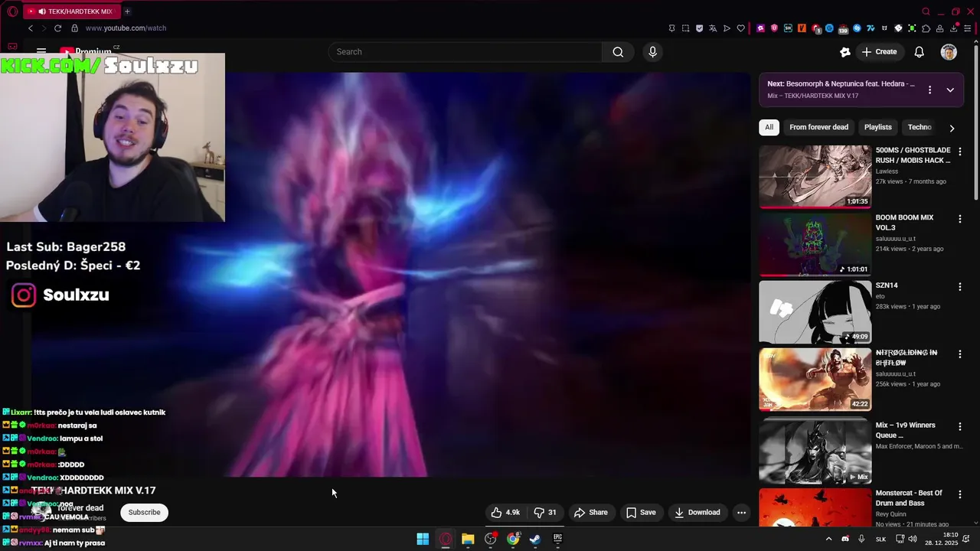Screen dimensions: 980x551
Task: Open 500MS / GHOSTBLADE RUSH video thumbnail
Action: 815,177
